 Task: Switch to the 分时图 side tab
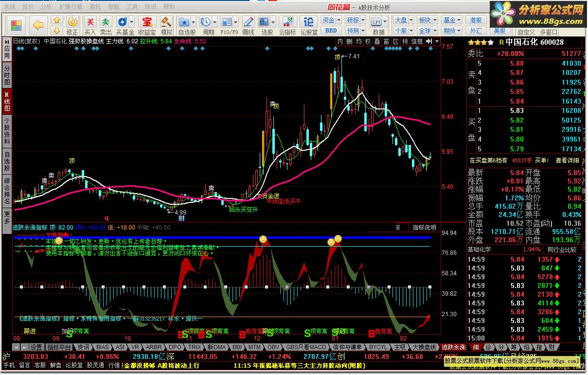(7, 75)
